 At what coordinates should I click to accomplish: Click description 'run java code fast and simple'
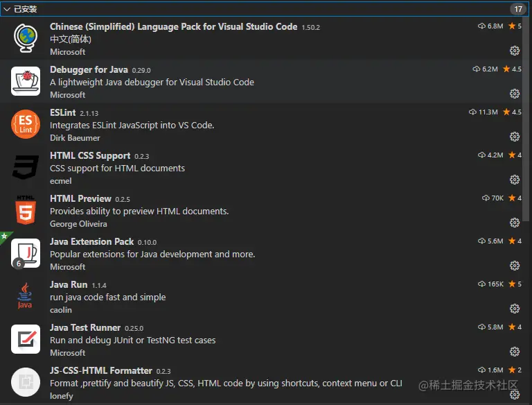coord(108,298)
